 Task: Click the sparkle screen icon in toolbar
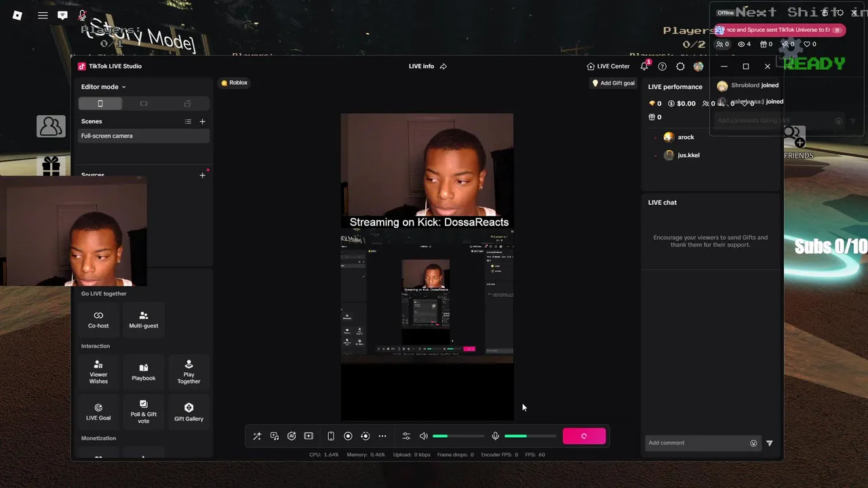309,436
